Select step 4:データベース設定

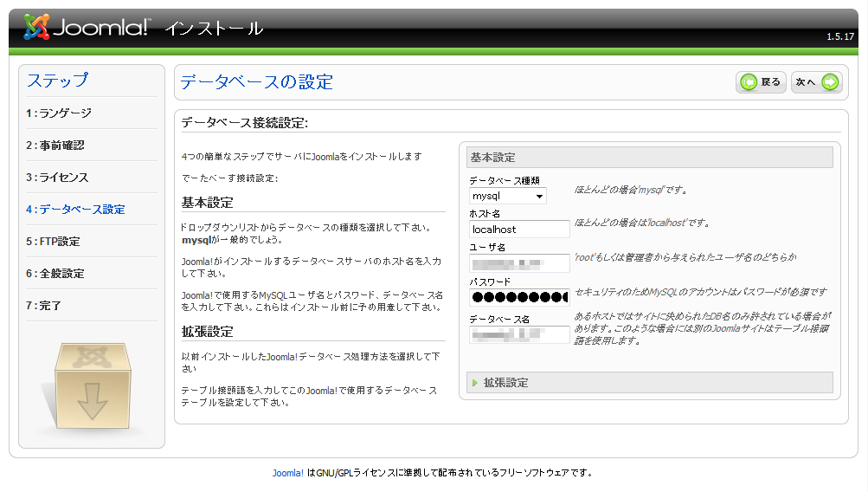pyautogui.click(x=75, y=210)
